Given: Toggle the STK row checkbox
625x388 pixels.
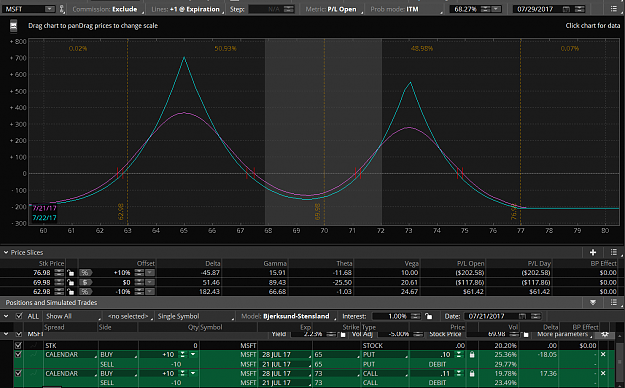Looking at the screenshot, I should coord(18,345).
